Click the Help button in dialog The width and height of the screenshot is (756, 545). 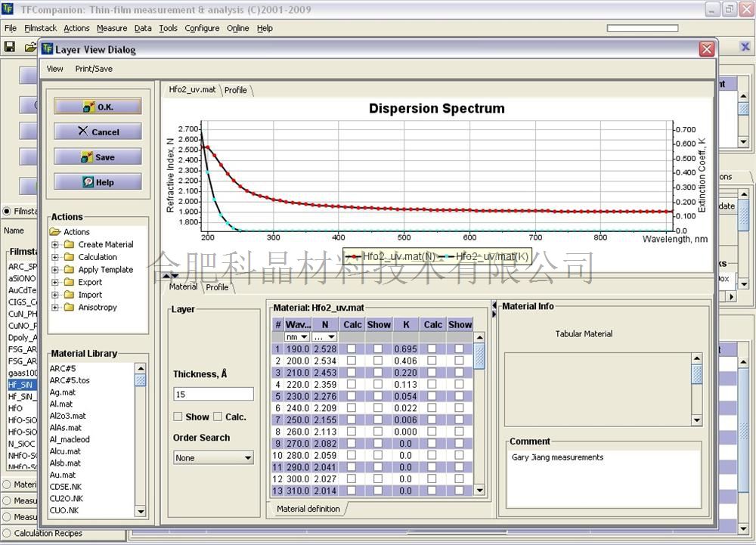pos(98,182)
